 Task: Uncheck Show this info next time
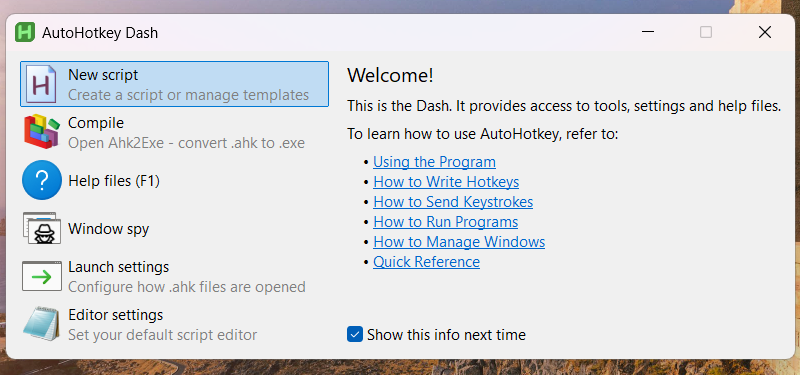coord(355,335)
